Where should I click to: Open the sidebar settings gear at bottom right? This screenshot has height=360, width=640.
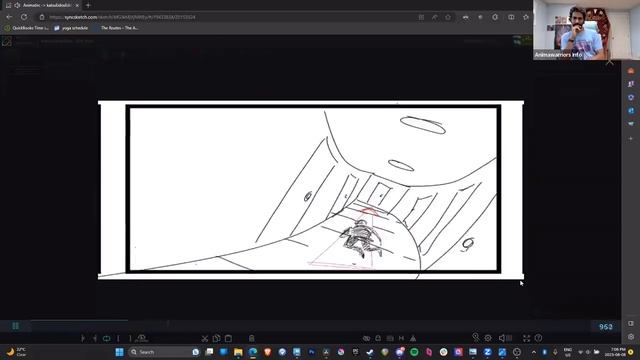(x=631, y=337)
